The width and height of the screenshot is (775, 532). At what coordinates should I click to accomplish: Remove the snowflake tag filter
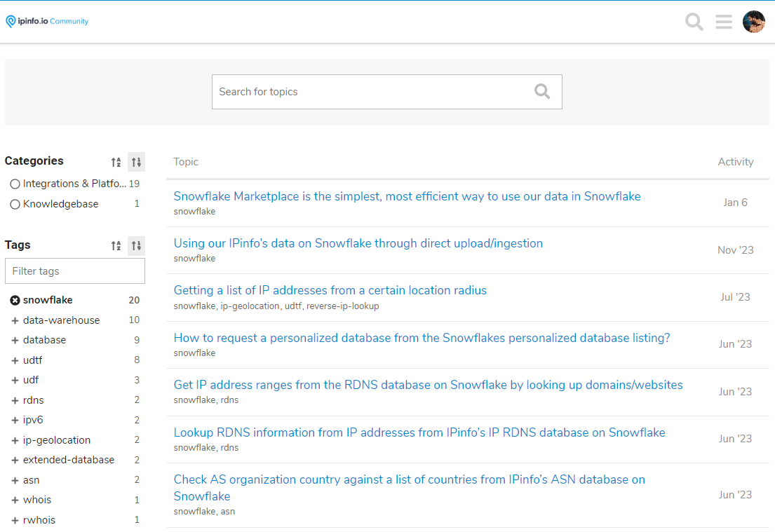[x=15, y=300]
